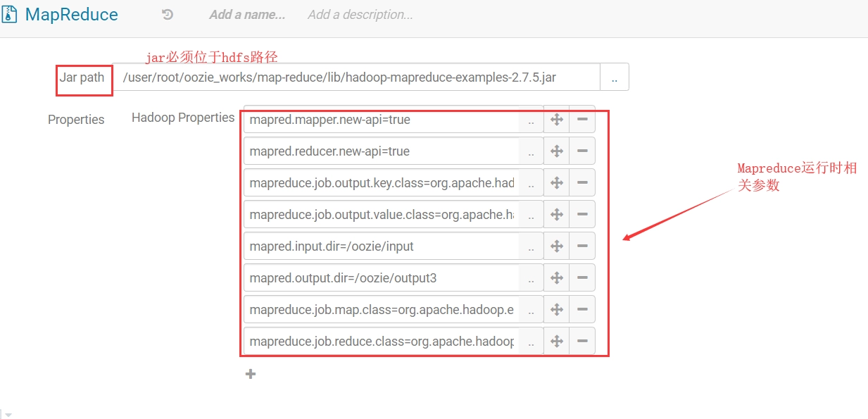Click the Hadoop Properties label
The image size is (868, 419).
pos(183,118)
